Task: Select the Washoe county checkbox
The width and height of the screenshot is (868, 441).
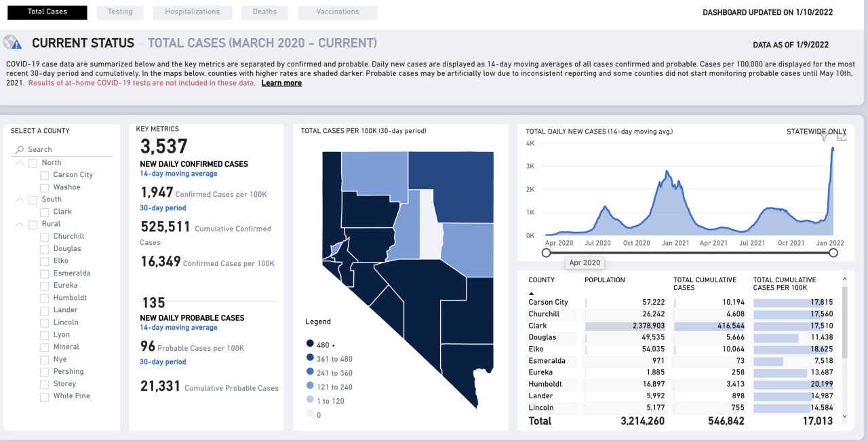Action: pos(44,187)
